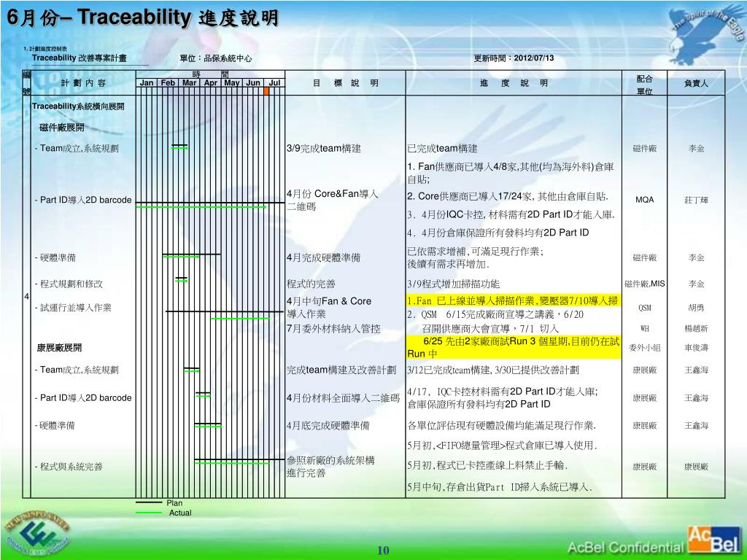Click the 'Mar' month header
Image resolution: width=747 pixels, height=560 pixels.
click(189, 83)
